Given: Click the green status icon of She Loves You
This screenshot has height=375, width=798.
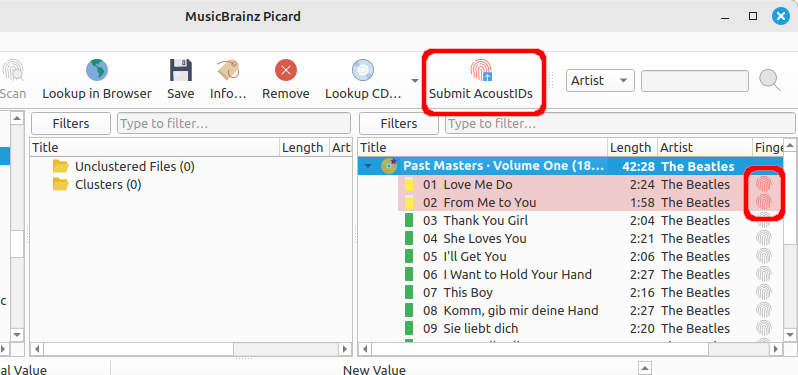Looking at the screenshot, I should coord(409,238).
